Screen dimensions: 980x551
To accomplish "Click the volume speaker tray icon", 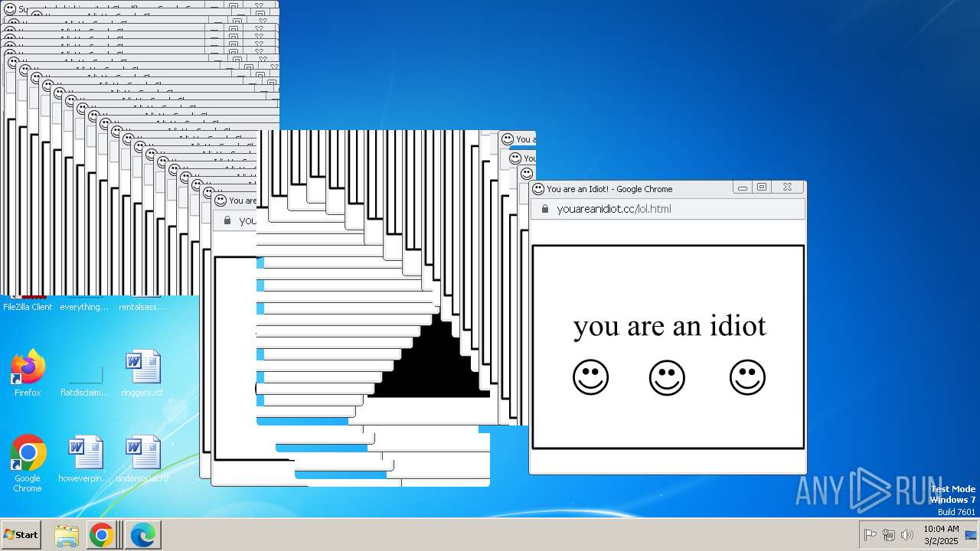I will click(x=907, y=535).
